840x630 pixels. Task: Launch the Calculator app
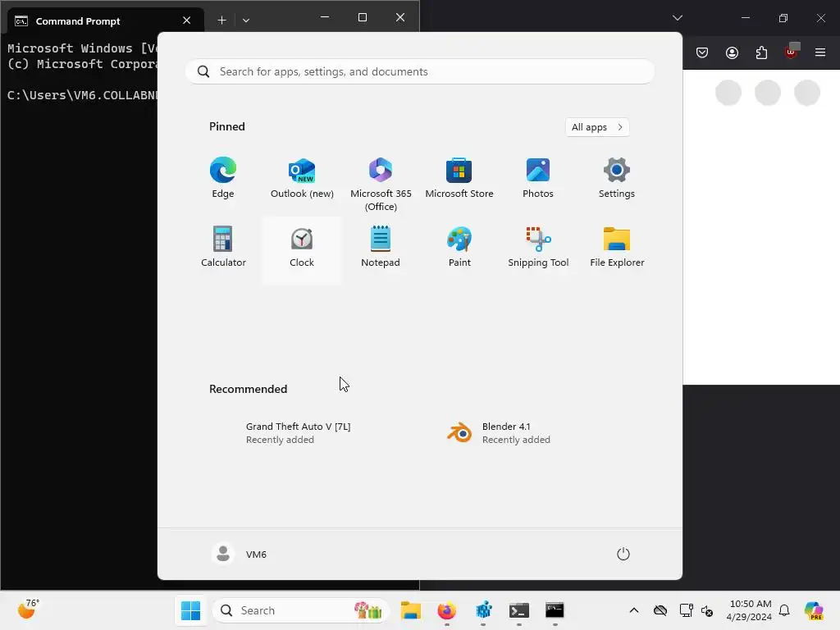(x=223, y=248)
